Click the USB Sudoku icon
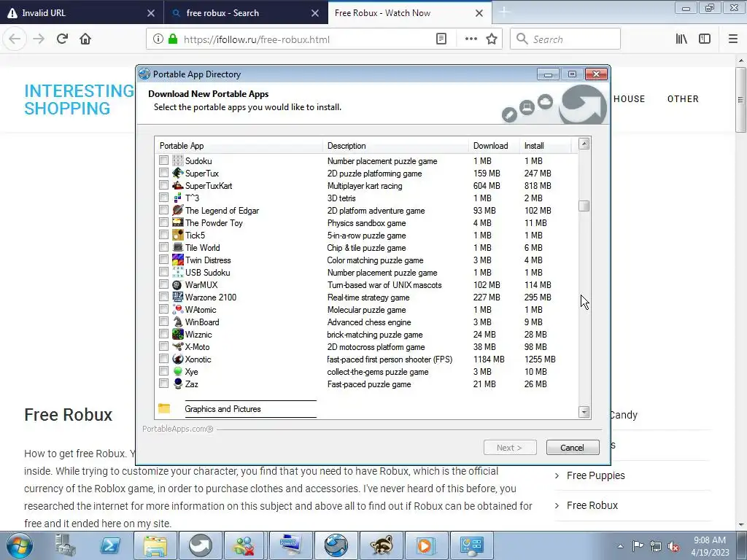Screen dimensions: 747x560 [178, 272]
